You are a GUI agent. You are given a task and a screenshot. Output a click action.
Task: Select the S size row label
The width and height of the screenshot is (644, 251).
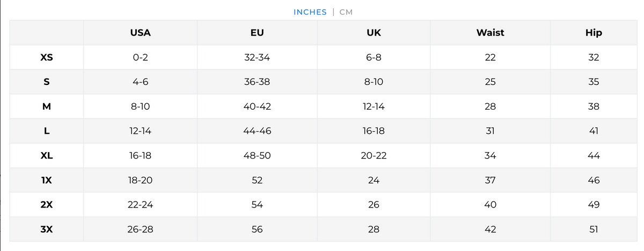47,82
